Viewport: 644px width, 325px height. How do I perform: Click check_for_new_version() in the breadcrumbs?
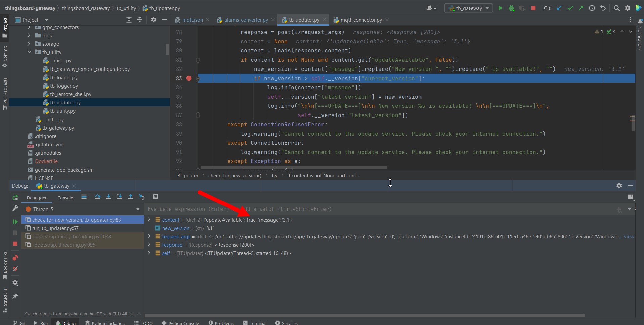point(235,176)
